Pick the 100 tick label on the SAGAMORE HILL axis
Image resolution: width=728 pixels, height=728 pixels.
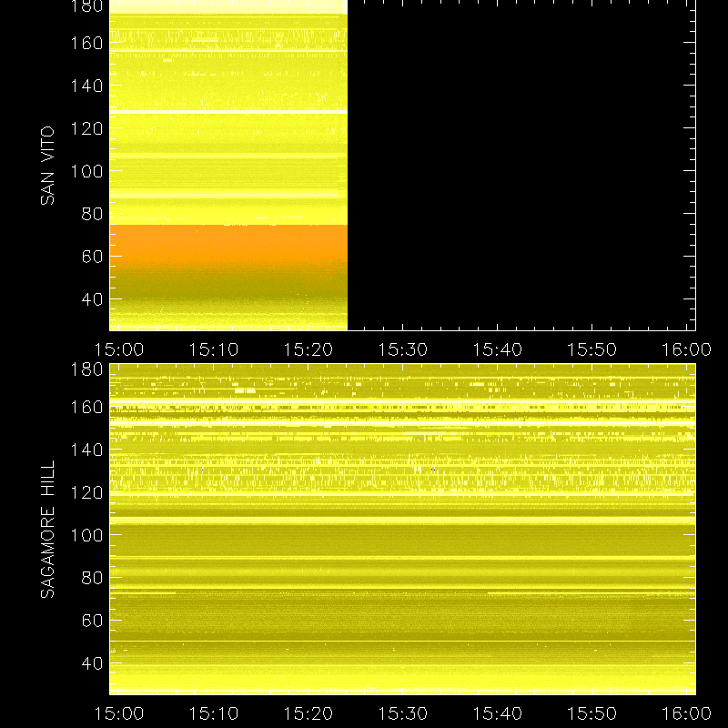86,535
